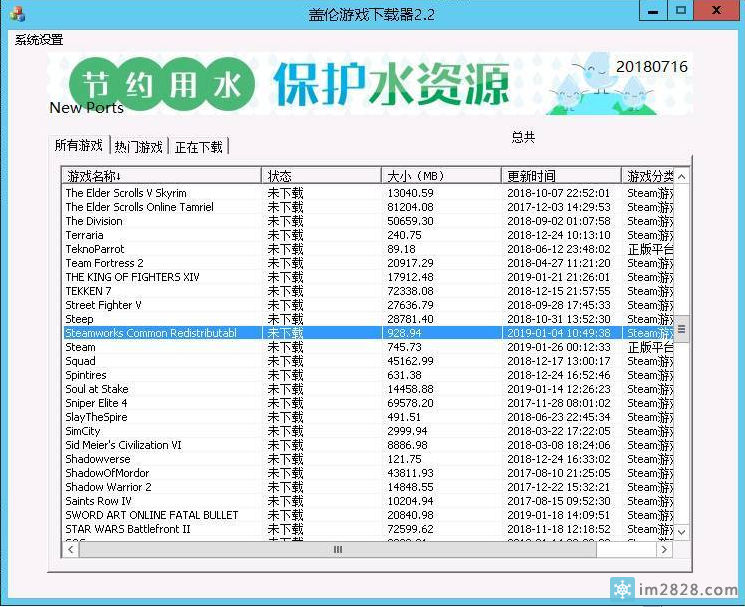Viewport: 745px width, 607px height.
Task: Select the Steam row
Action: coord(369,347)
